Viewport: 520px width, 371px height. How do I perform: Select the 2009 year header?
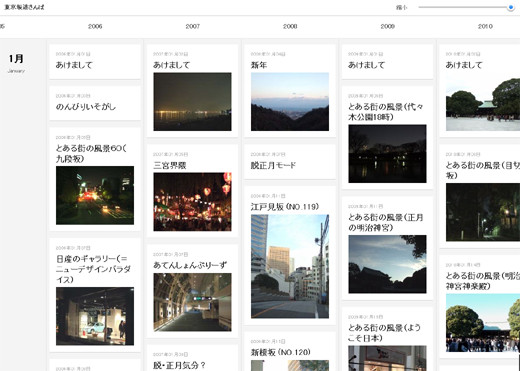pyautogui.click(x=388, y=26)
